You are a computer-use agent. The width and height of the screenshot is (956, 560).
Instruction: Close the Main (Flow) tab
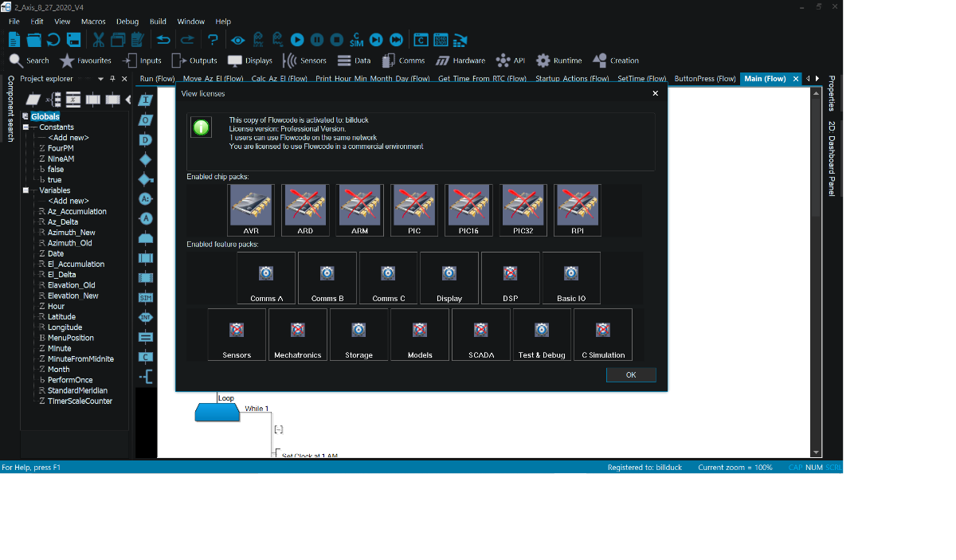[796, 79]
